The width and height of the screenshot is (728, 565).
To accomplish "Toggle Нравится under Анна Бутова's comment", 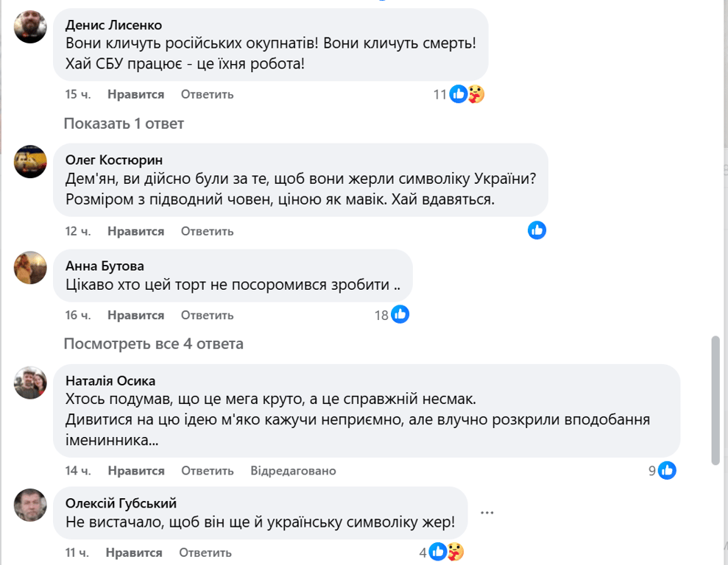I will click(x=138, y=314).
